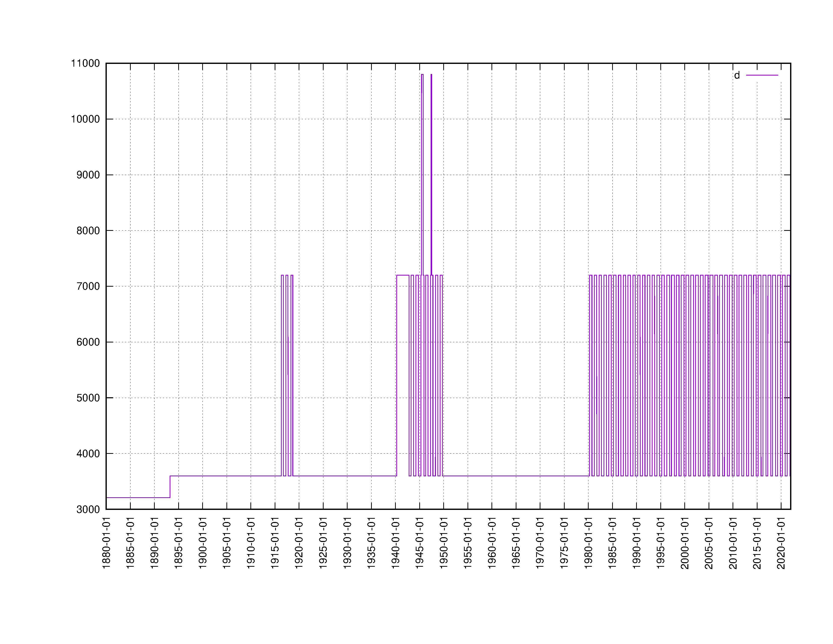This screenshot has width=833, height=644.
Task: Click the 1960-01-01 x-axis date label
Action: click(x=492, y=543)
